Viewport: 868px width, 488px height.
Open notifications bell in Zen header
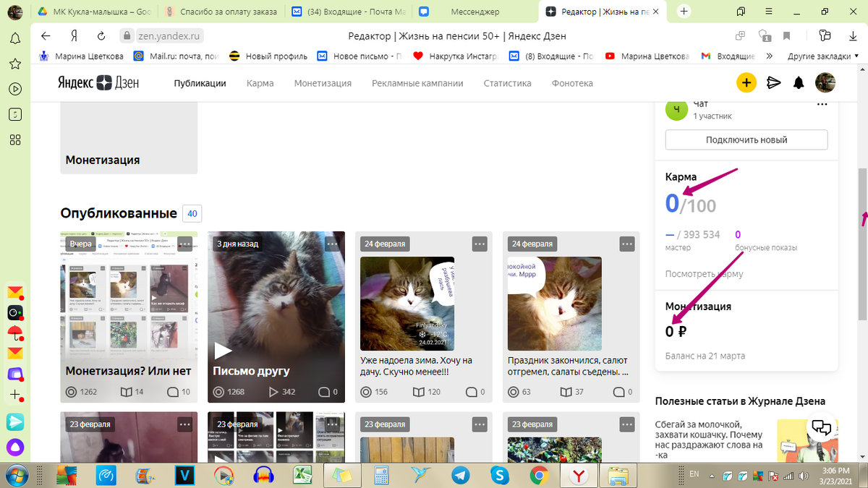[799, 83]
